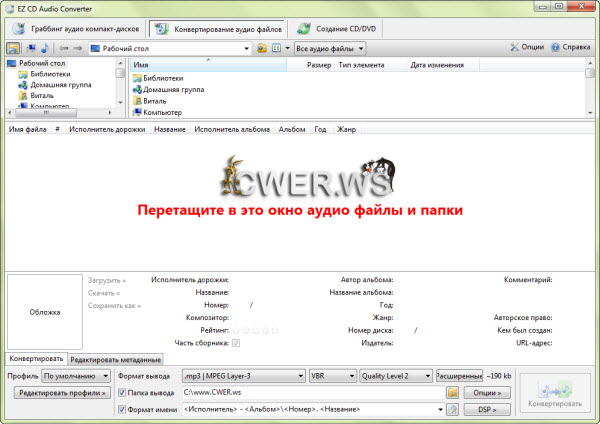Click the help icon next to filename format
The height and width of the screenshot is (424, 600).
click(452, 409)
